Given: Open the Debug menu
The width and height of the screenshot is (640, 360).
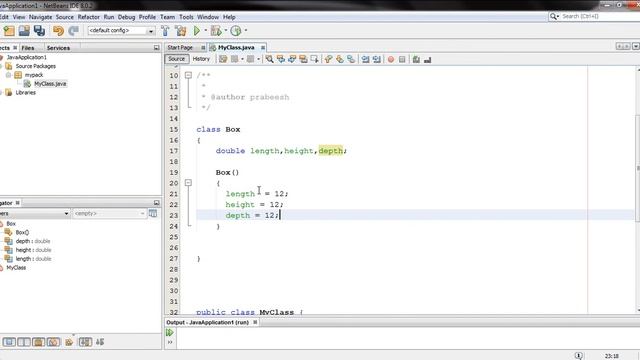Looking at the screenshot, I should coord(126,17).
